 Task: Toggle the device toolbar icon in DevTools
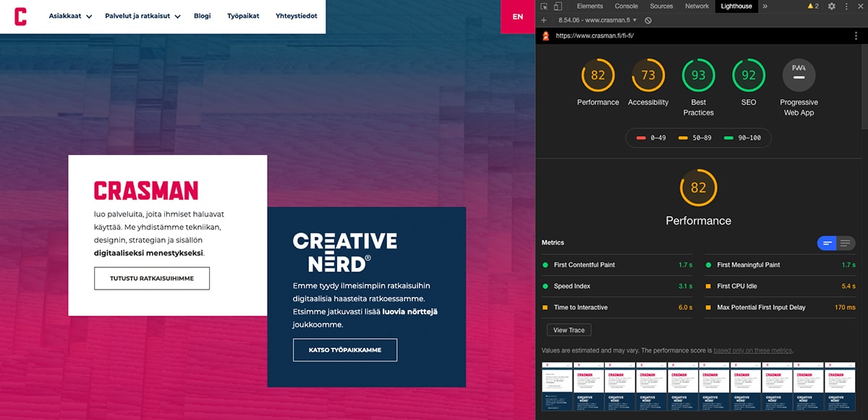[x=558, y=7]
